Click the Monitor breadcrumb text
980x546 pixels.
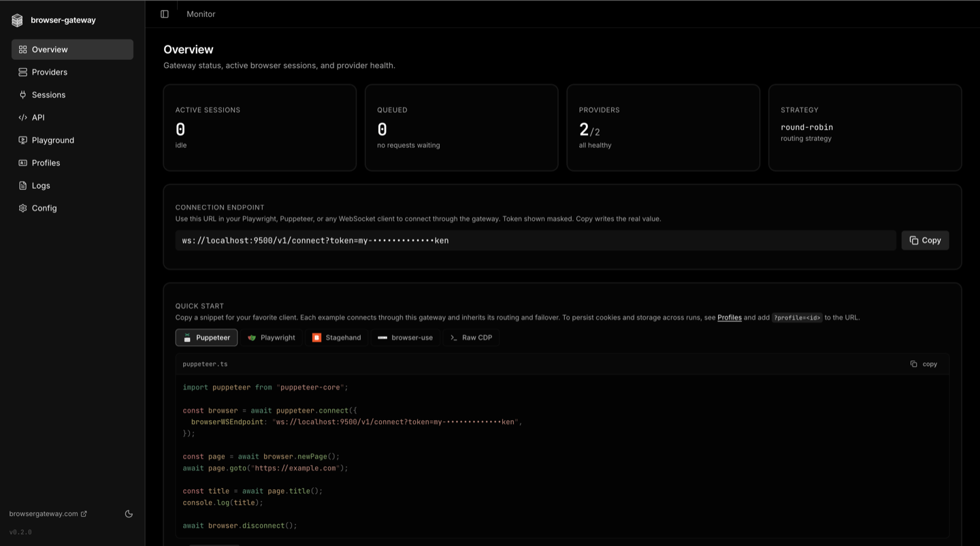pos(201,14)
